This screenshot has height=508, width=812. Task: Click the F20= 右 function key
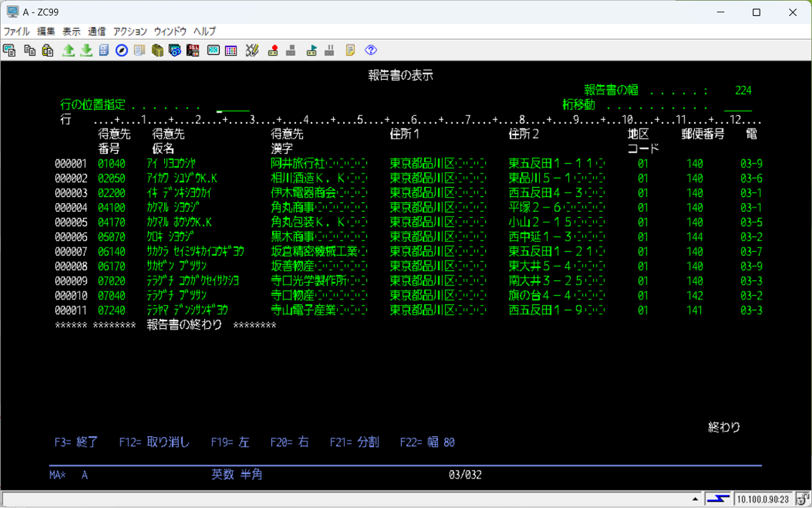[x=289, y=442]
